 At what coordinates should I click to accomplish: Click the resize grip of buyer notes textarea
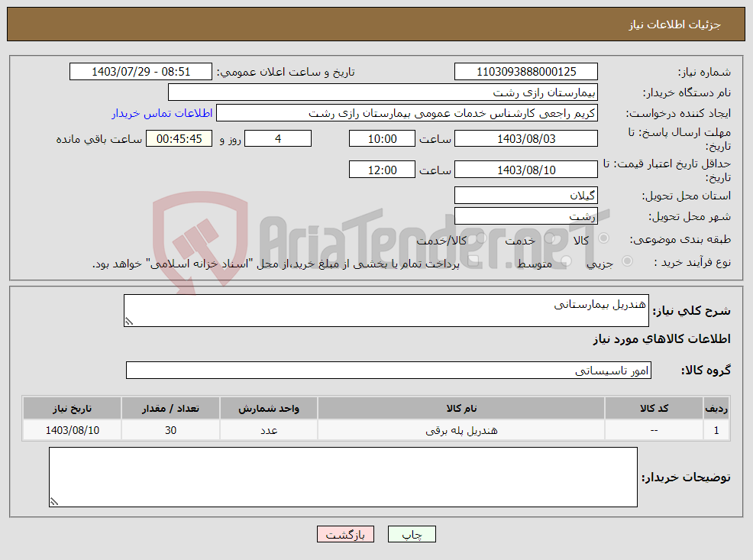coord(53,501)
